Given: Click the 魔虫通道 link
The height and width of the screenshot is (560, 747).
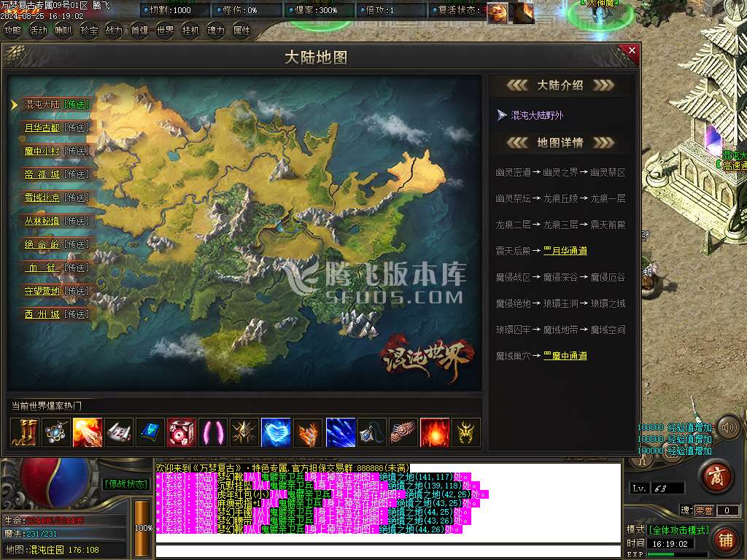Looking at the screenshot, I should 565,356.
